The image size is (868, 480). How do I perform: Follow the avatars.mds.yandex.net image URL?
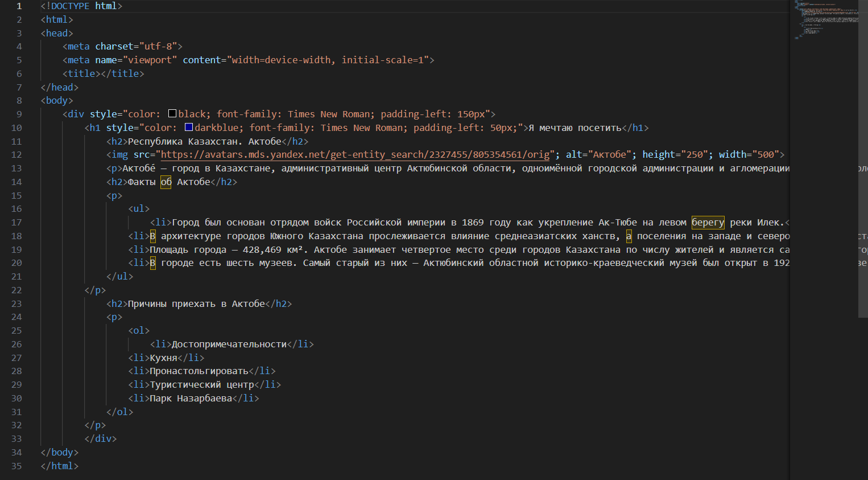(x=355, y=154)
